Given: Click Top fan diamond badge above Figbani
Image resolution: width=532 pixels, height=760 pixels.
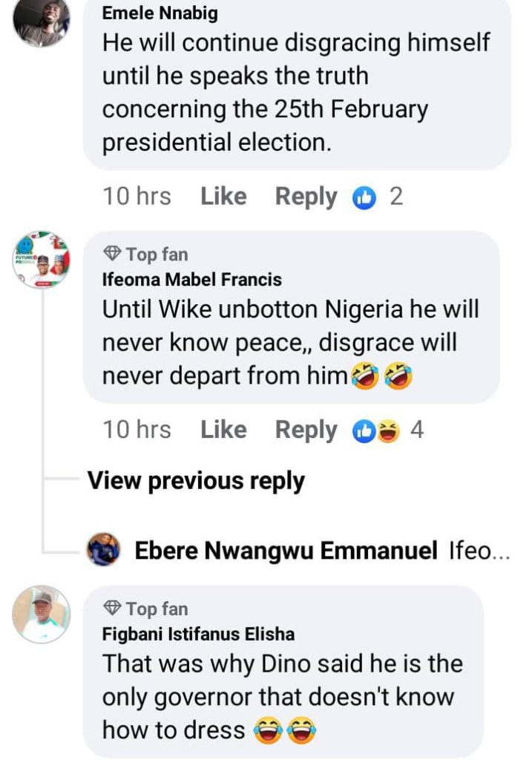Looking at the screenshot, I should [x=112, y=609].
